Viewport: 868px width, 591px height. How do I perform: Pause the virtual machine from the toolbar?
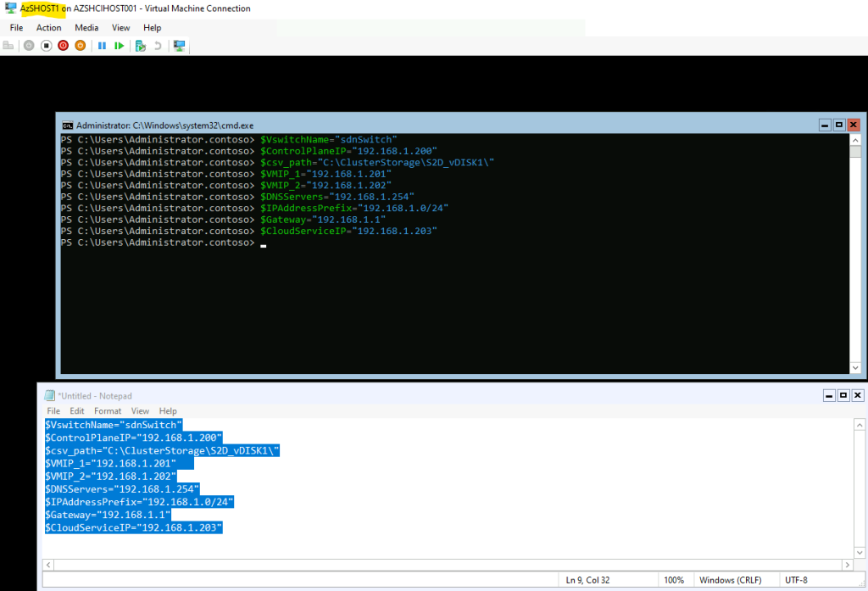click(x=102, y=46)
